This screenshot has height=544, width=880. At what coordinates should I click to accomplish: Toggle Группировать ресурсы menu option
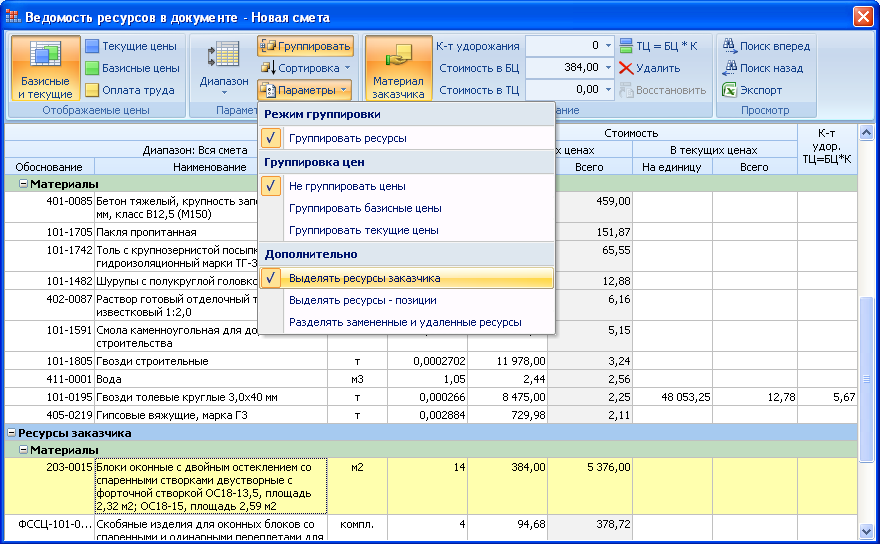[x=407, y=138]
